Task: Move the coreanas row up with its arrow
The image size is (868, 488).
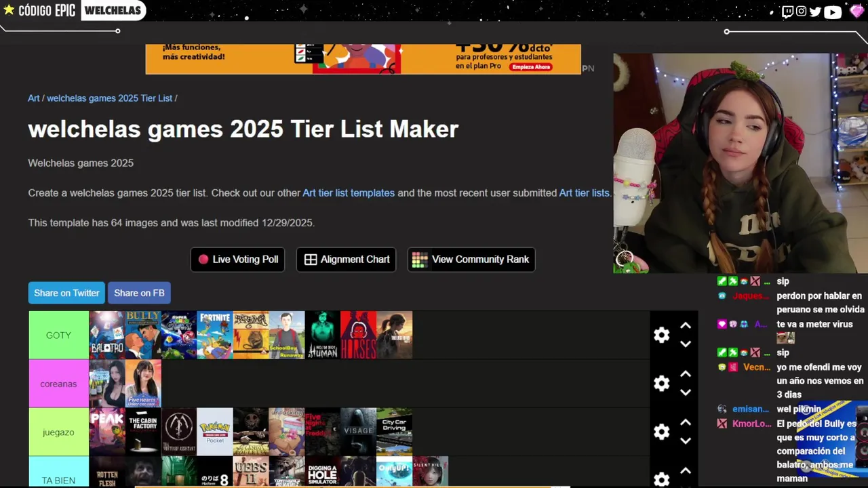Action: 686,374
